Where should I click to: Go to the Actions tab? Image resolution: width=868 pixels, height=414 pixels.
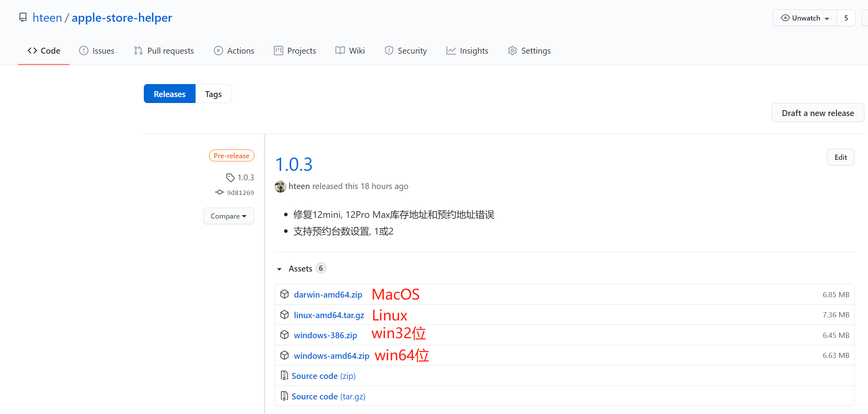coord(234,51)
